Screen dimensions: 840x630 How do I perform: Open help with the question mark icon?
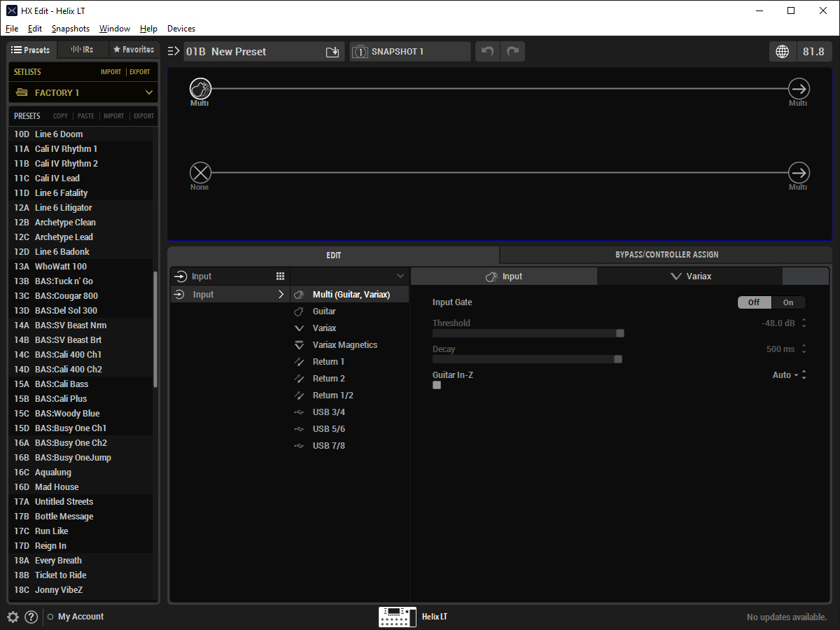point(31,617)
